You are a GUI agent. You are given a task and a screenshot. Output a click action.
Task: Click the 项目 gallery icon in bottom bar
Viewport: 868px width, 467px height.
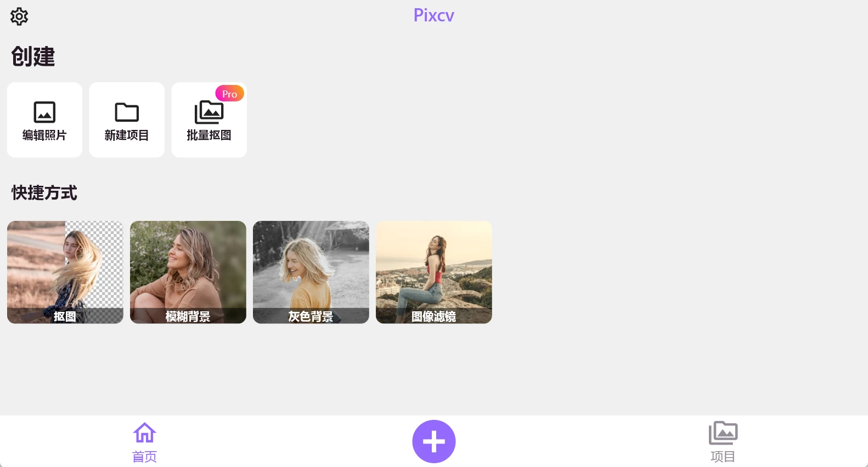[723, 432]
